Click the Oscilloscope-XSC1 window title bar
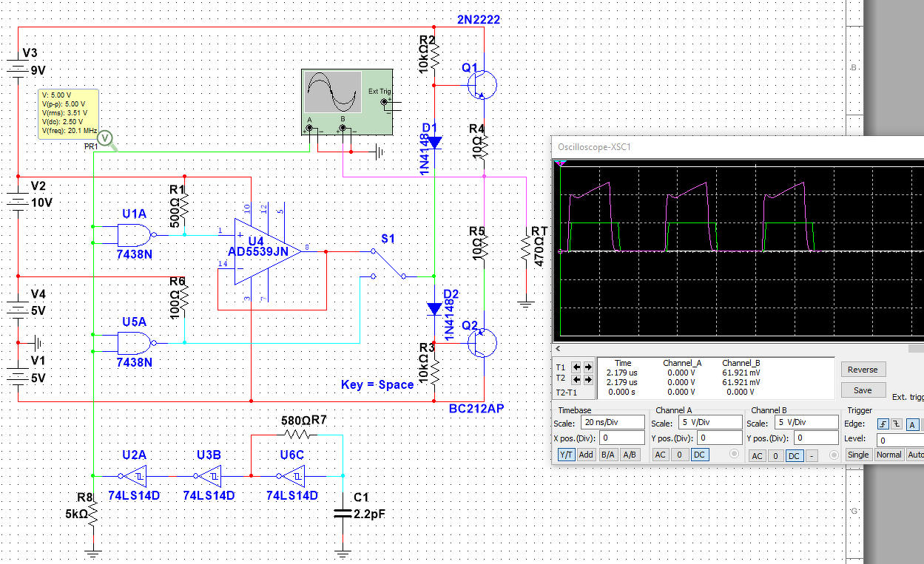 [738, 146]
